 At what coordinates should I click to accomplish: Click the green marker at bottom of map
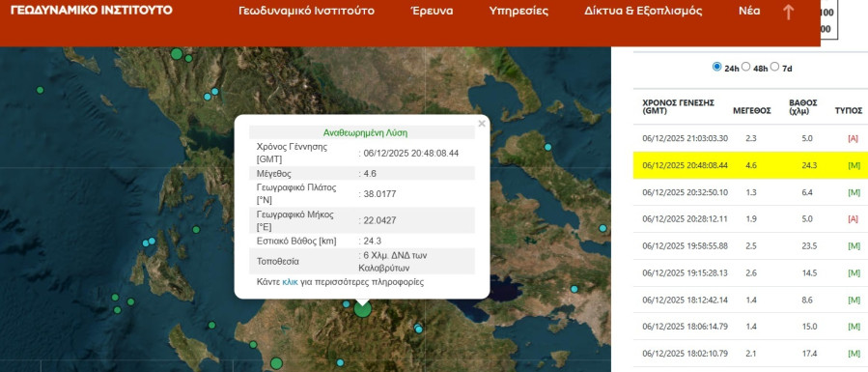tap(276, 363)
